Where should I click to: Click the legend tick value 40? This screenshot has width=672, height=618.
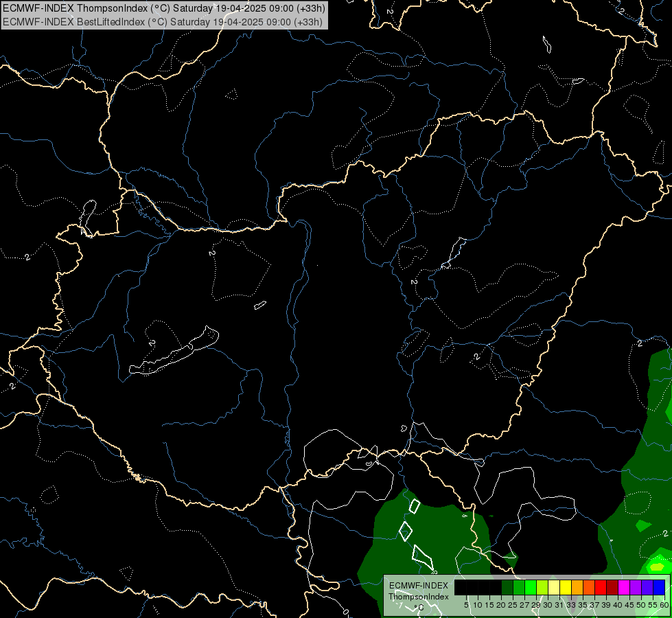click(618, 605)
